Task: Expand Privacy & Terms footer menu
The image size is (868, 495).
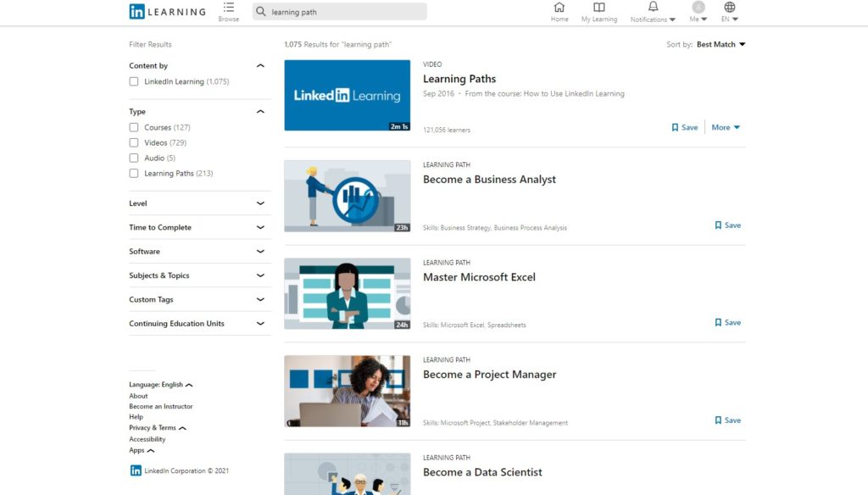Action: coord(157,428)
